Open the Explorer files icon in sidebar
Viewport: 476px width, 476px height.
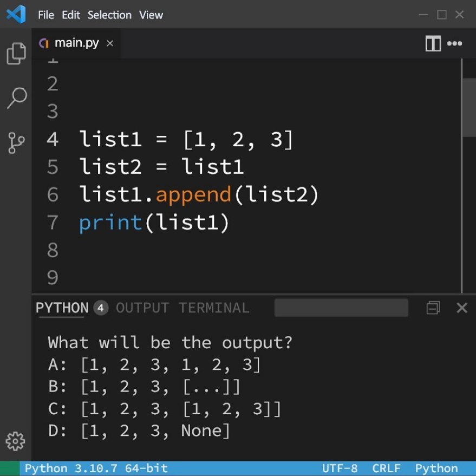click(16, 53)
